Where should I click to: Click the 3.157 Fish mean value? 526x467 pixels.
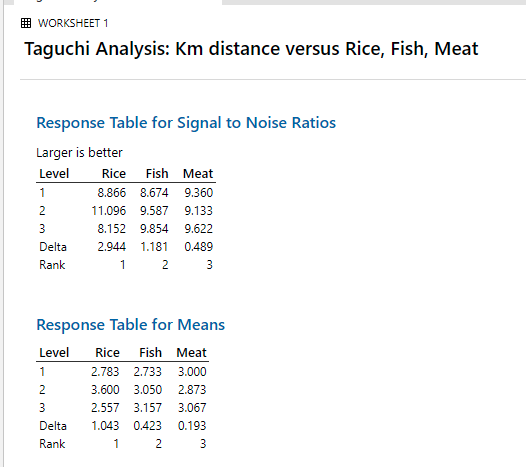(148, 408)
